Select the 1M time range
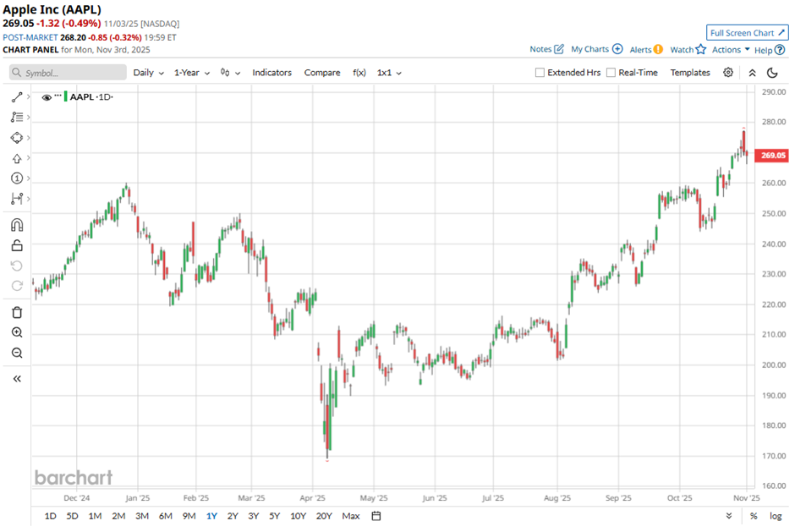Image resolution: width=795 pixels, height=532 pixels. [95, 516]
